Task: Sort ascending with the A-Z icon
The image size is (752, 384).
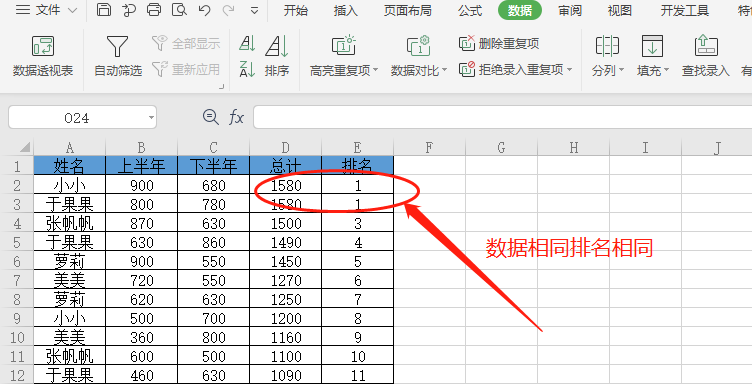Action: pyautogui.click(x=247, y=44)
